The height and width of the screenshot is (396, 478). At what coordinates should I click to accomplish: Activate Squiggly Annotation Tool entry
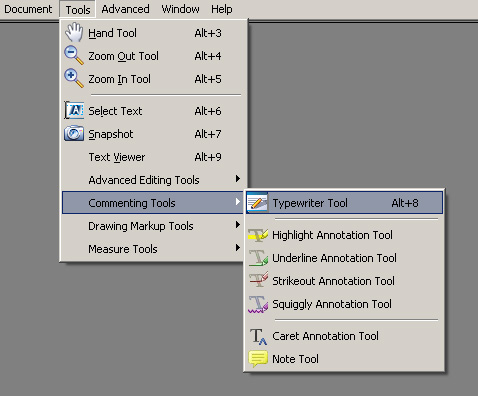pyautogui.click(x=344, y=304)
